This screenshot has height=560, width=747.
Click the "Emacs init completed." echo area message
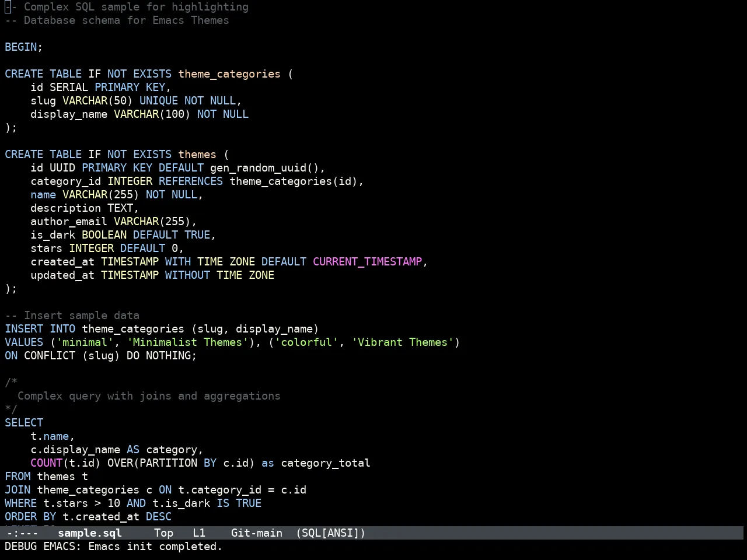point(155,547)
